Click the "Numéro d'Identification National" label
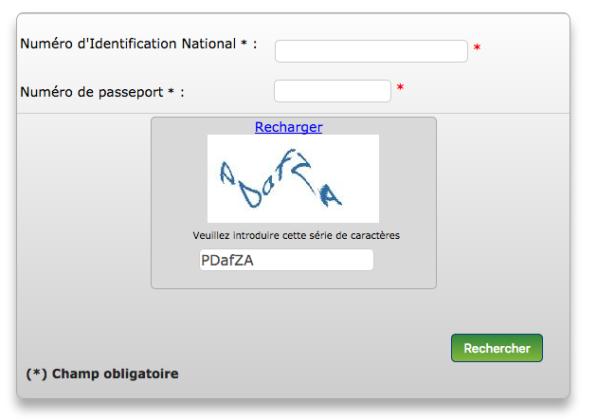Image resolution: width=597 pixels, height=420 pixels. [128, 44]
